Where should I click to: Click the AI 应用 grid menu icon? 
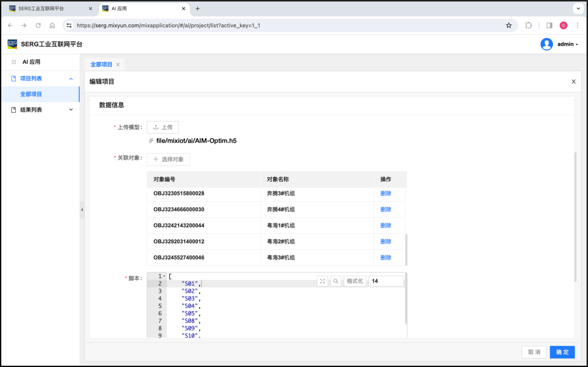tap(14, 62)
